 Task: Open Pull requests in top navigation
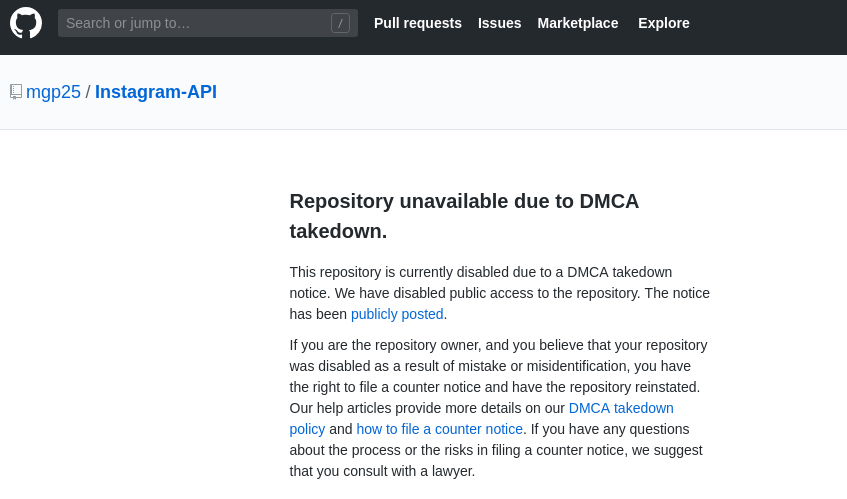click(x=418, y=23)
